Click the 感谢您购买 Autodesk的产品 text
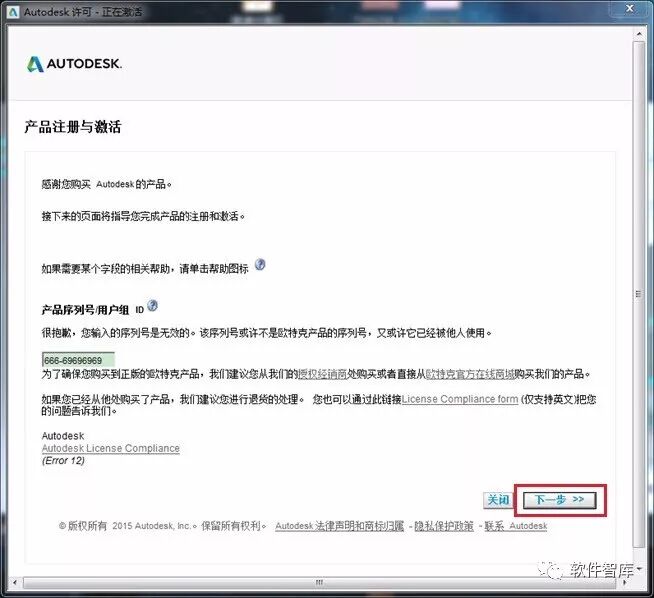Image resolution: width=654 pixels, height=598 pixels. tap(106, 184)
